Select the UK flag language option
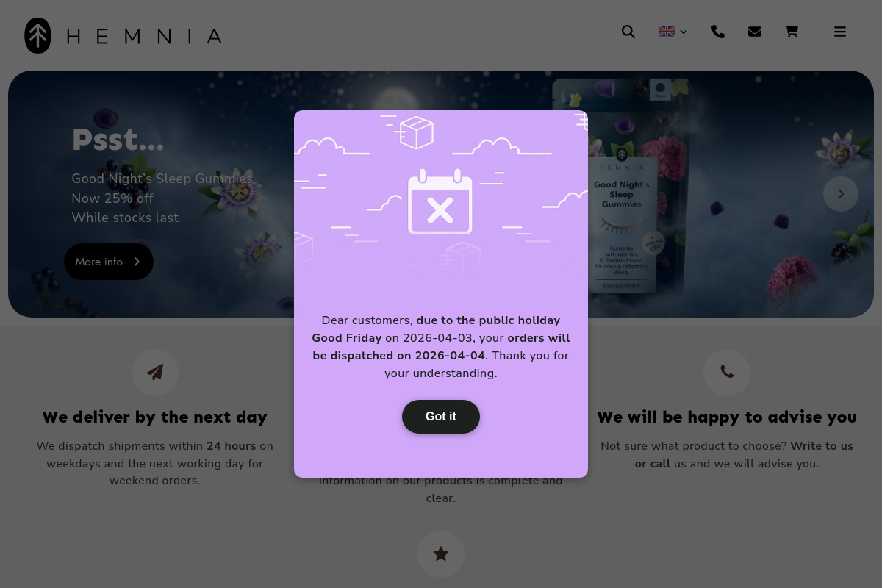 (667, 32)
